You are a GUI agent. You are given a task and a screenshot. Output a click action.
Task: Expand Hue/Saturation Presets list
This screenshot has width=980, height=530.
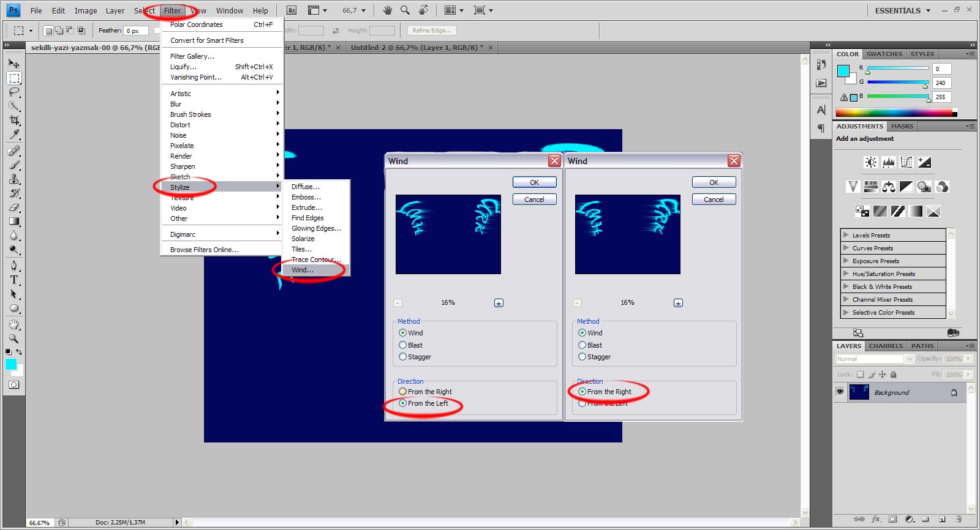(846, 274)
